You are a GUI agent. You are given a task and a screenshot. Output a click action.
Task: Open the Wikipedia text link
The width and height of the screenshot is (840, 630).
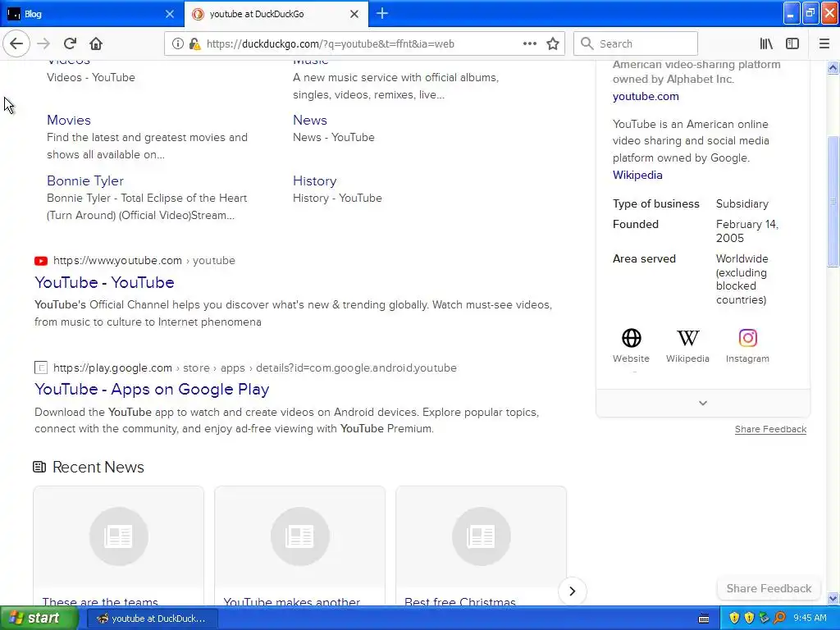[x=637, y=176]
